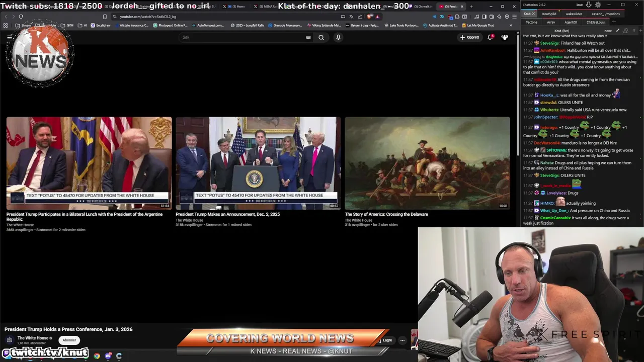The height and width of the screenshot is (362, 644).
Task: Open Chatterino split three-dot menu
Action: tap(633, 31)
